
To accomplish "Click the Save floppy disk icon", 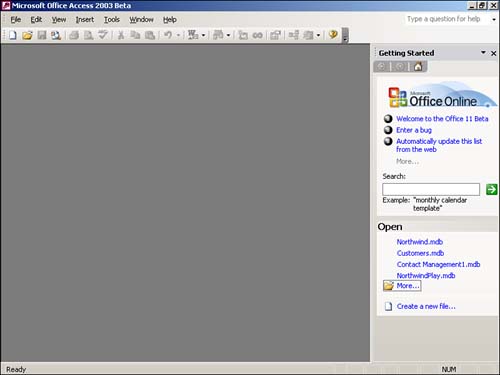I will [x=42, y=35].
